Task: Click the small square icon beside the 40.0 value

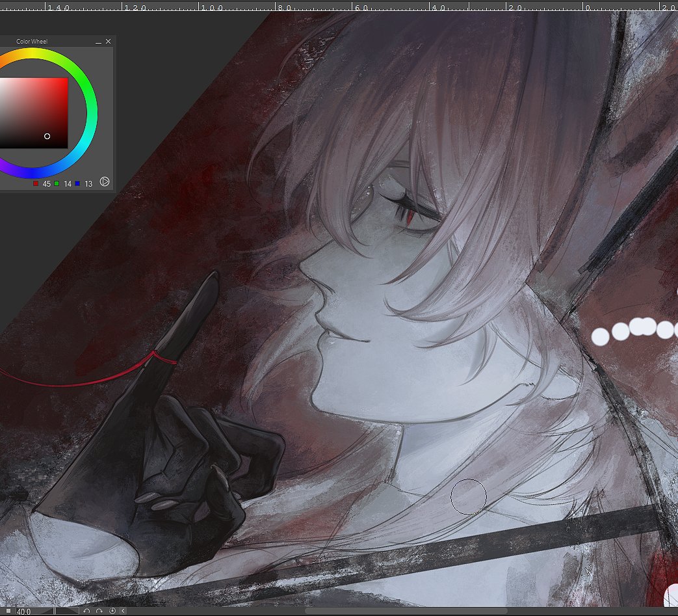Action: (x=8, y=611)
